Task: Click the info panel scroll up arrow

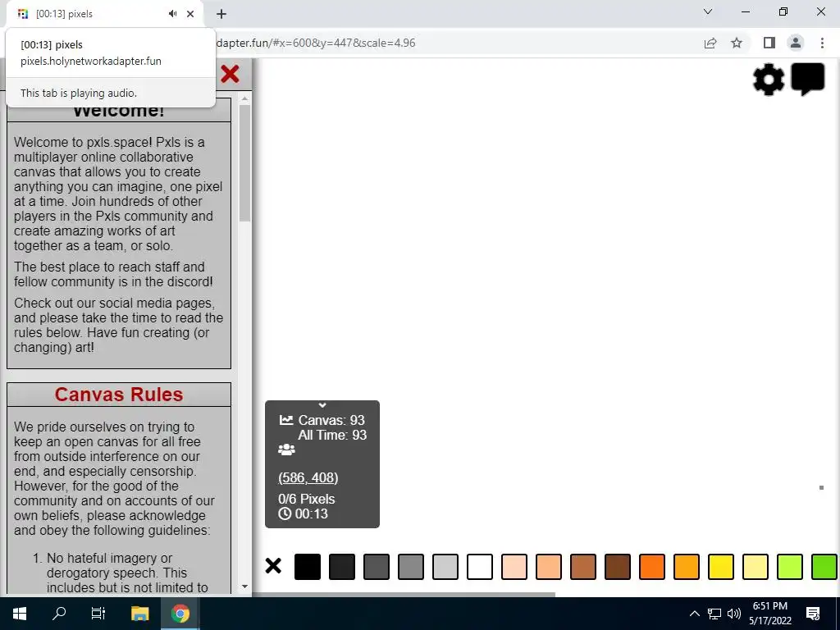Action: [x=244, y=99]
